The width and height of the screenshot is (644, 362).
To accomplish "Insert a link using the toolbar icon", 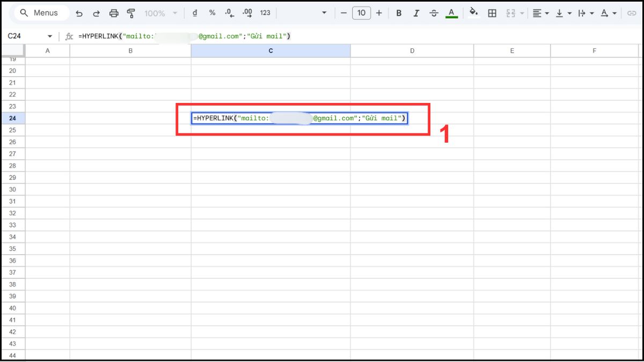I will click(632, 13).
